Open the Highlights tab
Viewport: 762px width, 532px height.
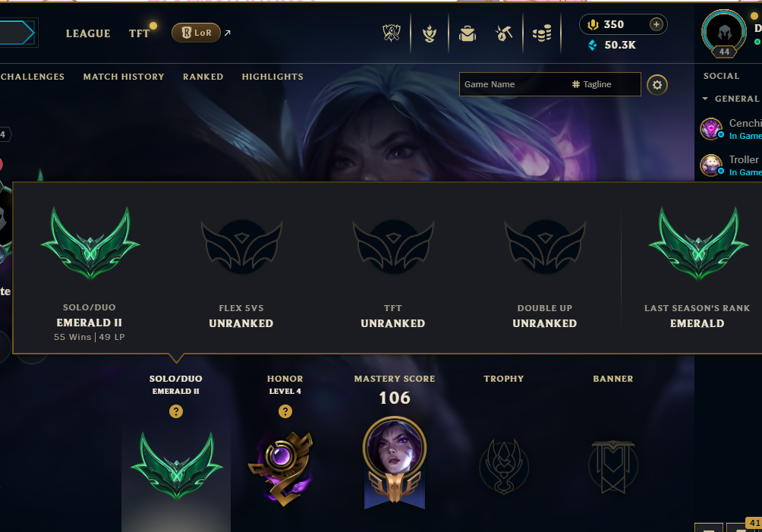tap(272, 77)
